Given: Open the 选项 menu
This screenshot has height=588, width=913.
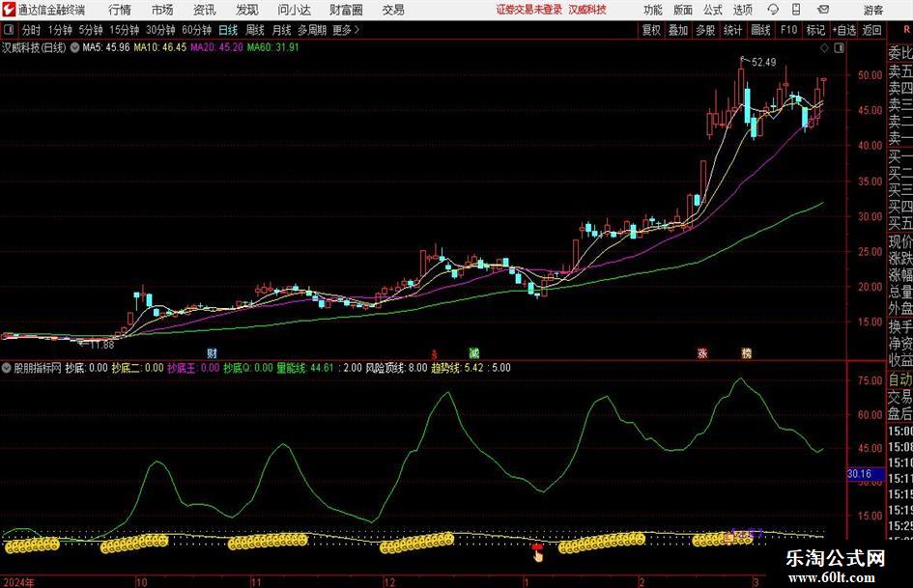Looking at the screenshot, I should tap(742, 10).
